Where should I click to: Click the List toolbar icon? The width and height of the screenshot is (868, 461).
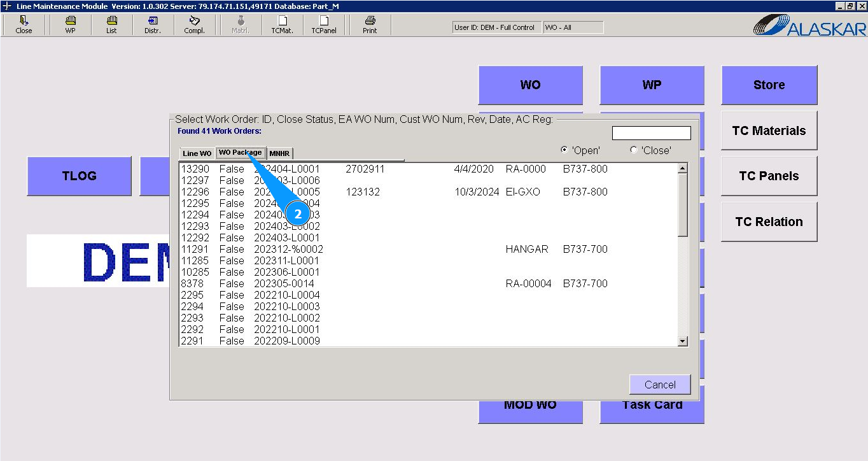tap(111, 24)
